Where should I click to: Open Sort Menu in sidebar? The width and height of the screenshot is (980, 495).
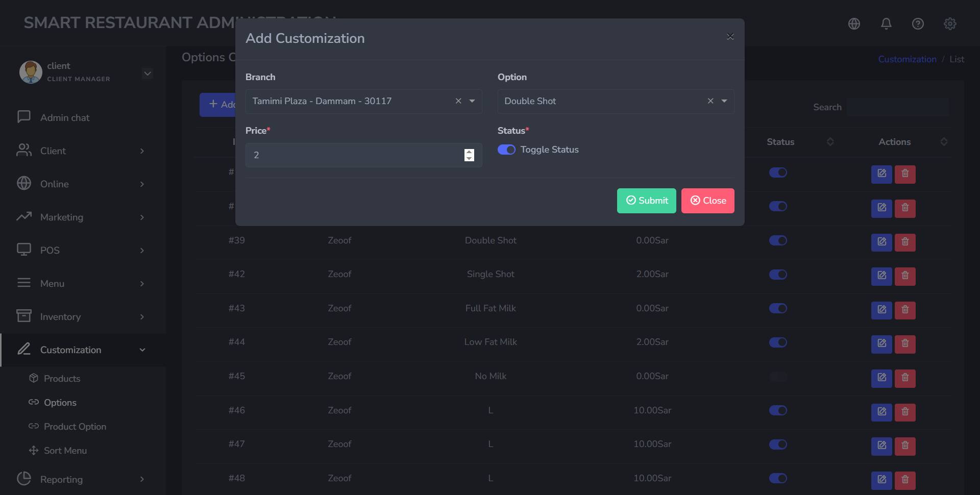(65, 451)
